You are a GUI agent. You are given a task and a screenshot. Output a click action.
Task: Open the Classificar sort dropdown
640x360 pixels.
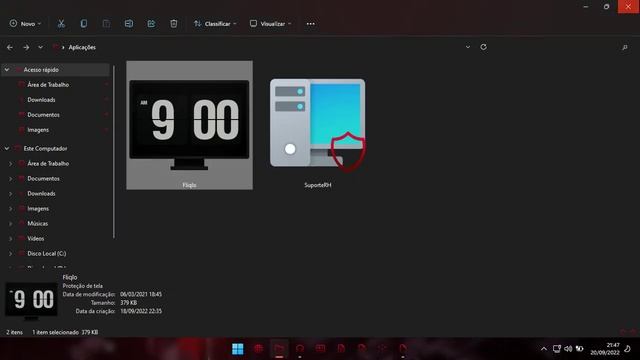(x=215, y=24)
